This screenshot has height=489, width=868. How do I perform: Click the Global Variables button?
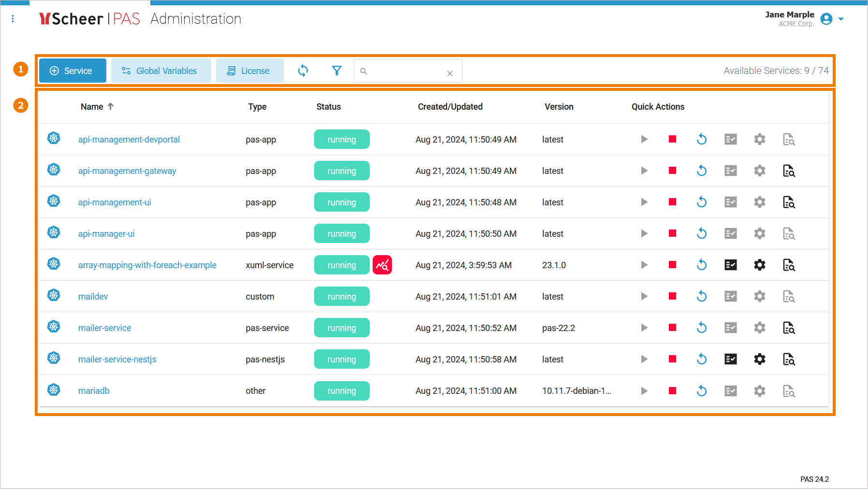point(161,71)
